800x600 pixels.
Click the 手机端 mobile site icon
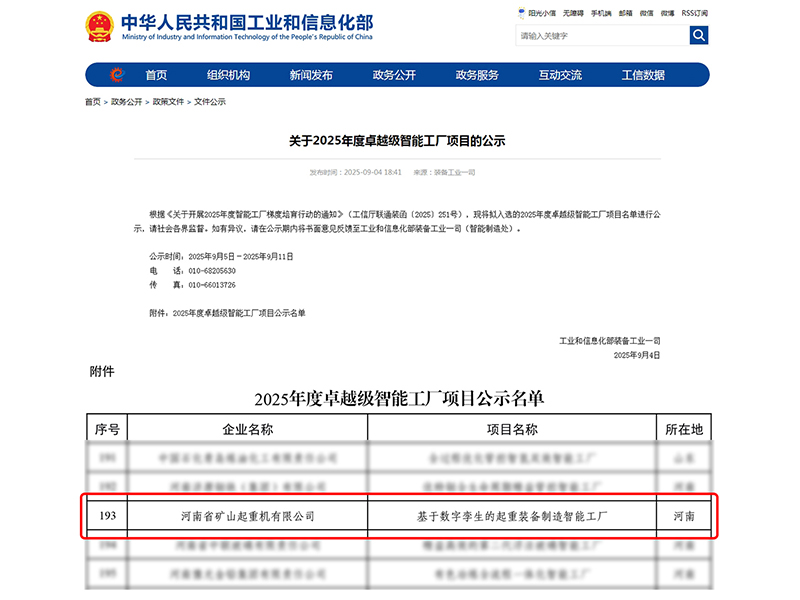click(601, 13)
